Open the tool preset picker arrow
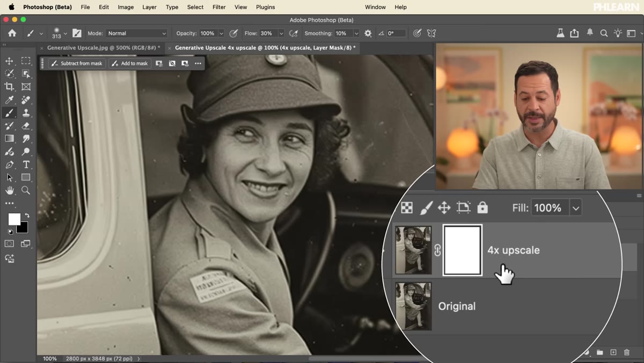This screenshot has width=644, height=363. [41, 33]
